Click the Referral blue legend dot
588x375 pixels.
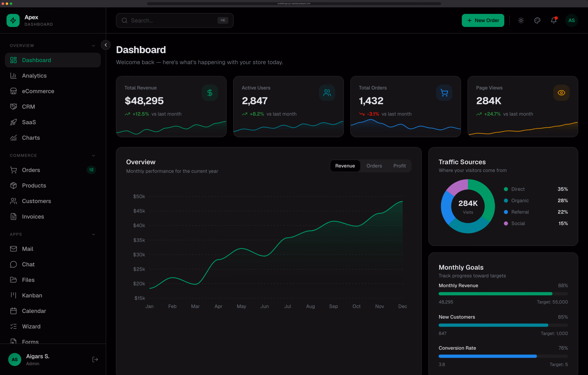tap(506, 212)
